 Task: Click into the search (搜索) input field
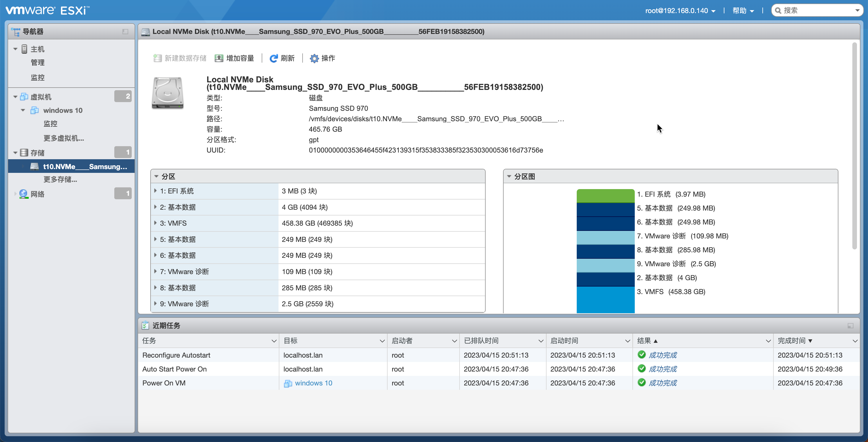coord(817,10)
